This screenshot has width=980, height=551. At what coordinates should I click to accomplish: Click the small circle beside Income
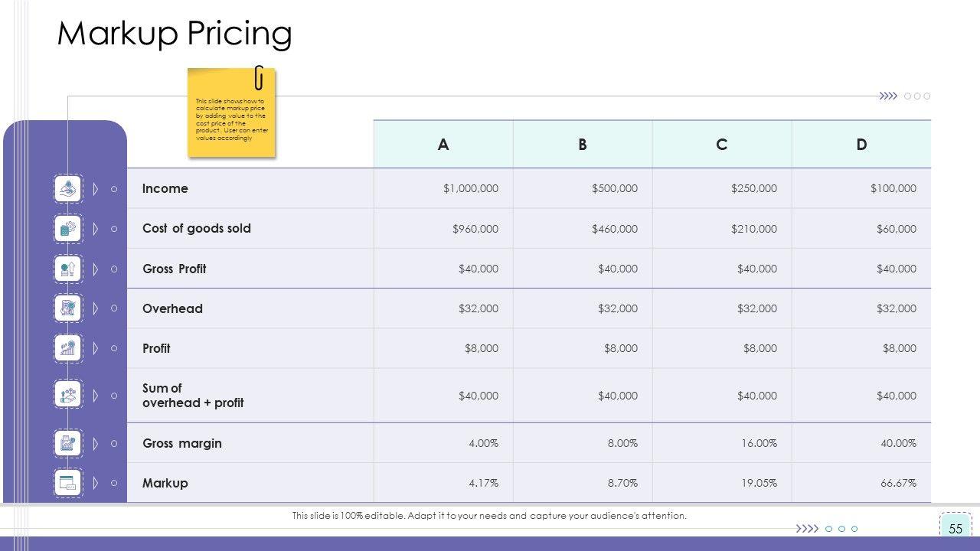114,189
